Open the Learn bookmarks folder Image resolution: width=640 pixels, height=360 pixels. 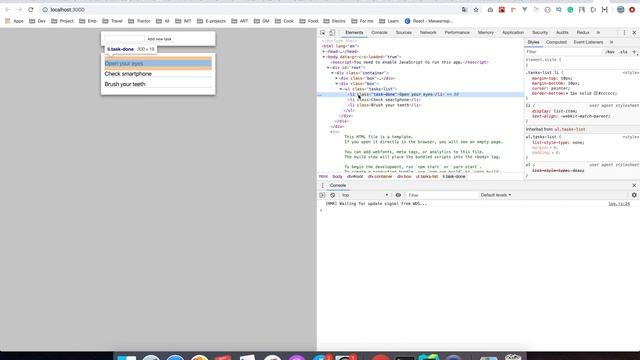[389, 21]
